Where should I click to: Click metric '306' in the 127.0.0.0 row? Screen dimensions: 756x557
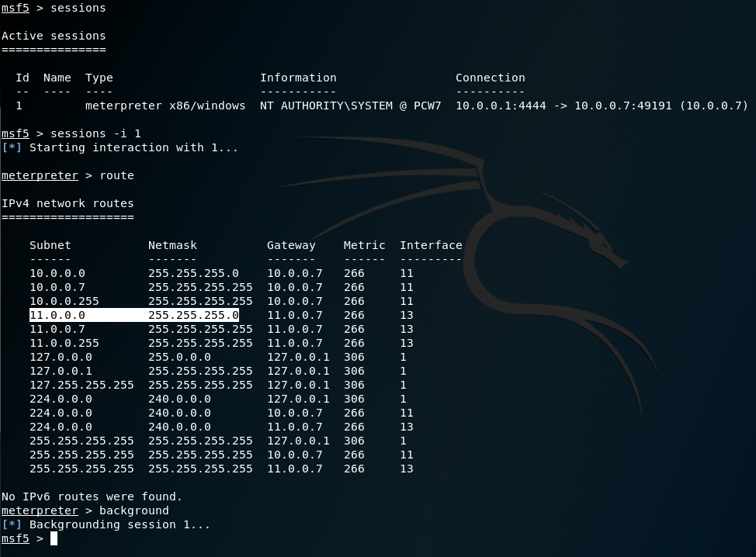click(354, 358)
